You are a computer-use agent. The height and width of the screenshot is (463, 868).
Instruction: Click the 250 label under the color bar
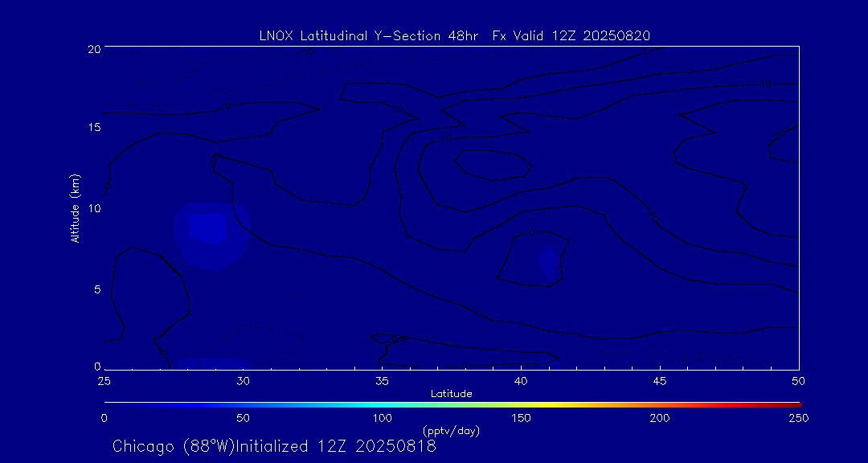pos(798,418)
